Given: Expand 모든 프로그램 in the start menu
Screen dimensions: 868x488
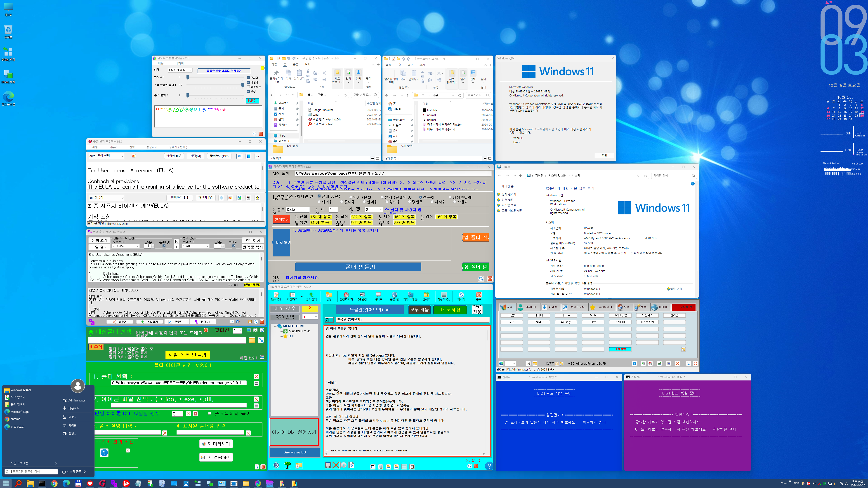Looking at the screenshot, I should click(x=33, y=463).
